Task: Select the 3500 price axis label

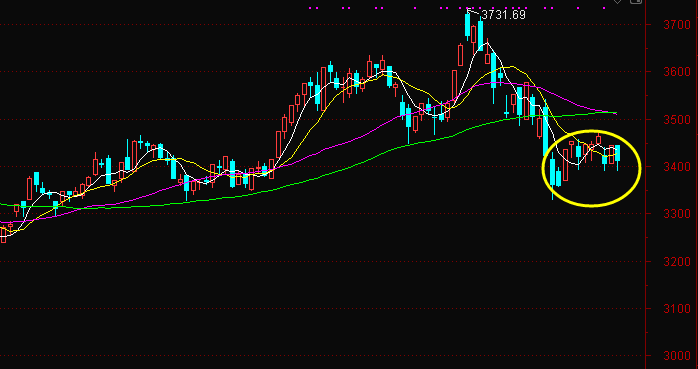Action: click(677, 119)
